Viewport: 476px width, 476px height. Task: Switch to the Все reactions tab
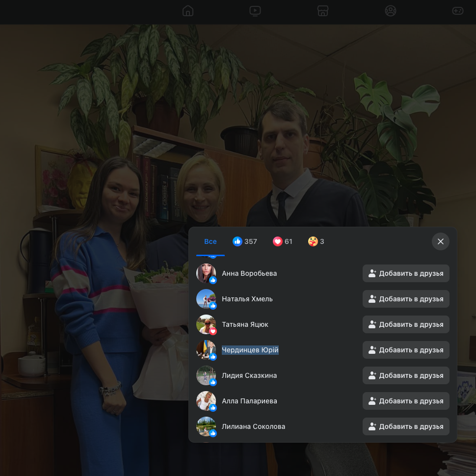pyautogui.click(x=211, y=241)
